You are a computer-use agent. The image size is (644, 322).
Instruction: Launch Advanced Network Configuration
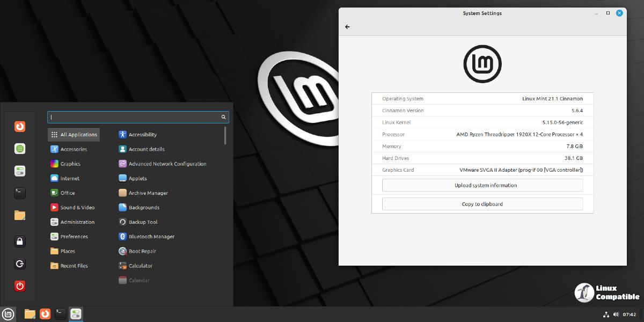163,164
